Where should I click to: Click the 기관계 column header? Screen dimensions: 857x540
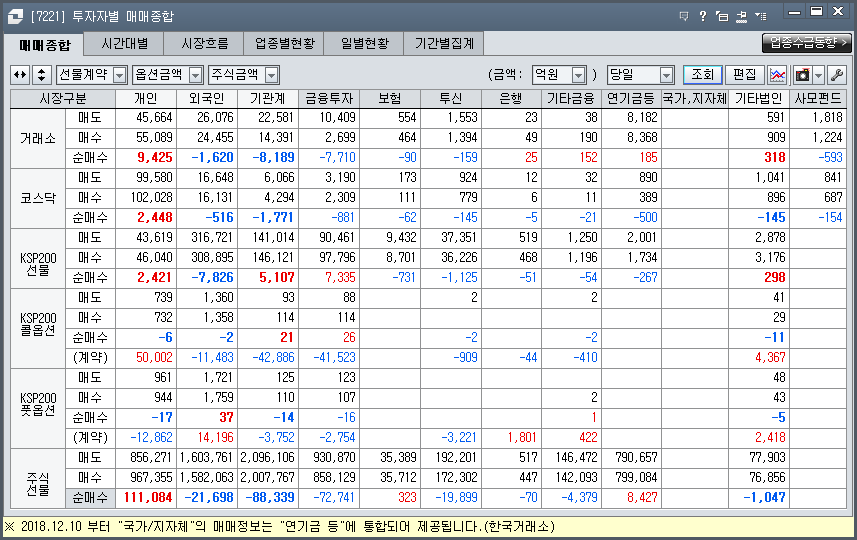(268, 98)
